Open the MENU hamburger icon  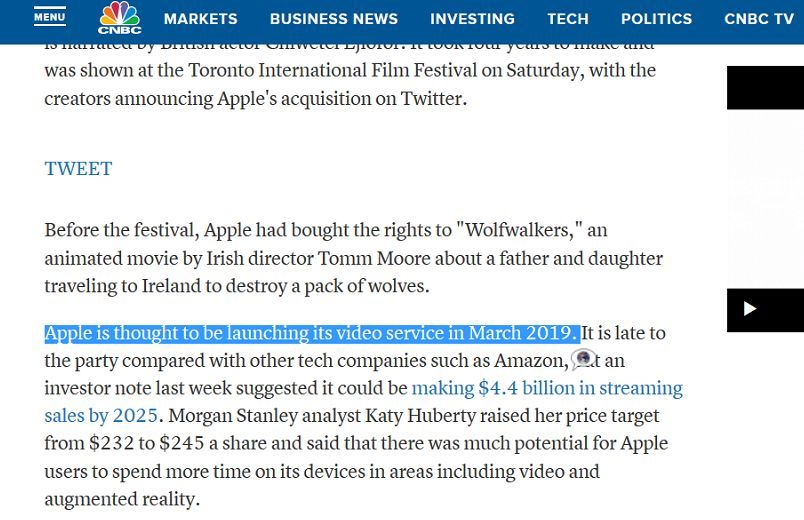[50, 16]
